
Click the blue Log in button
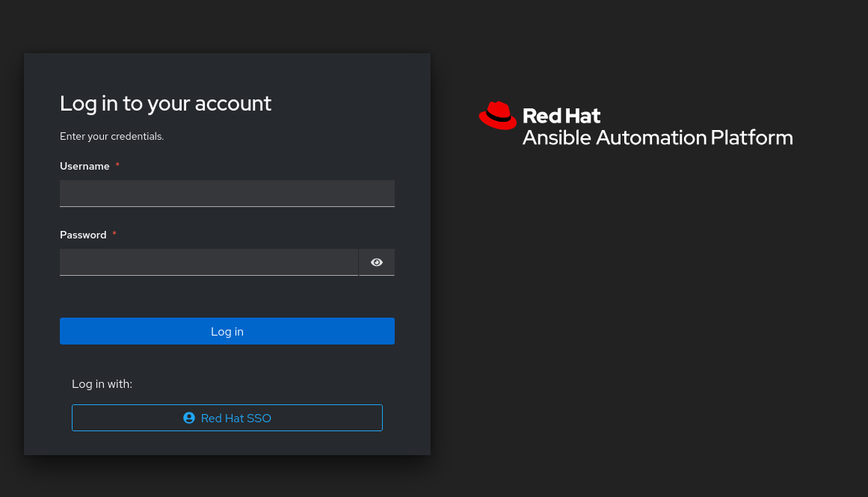227,331
